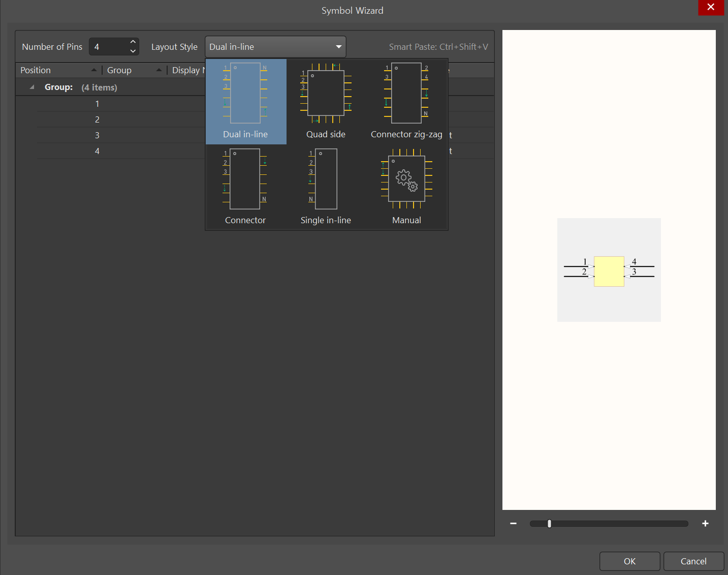The image size is (728, 575).
Task: Increase Number of Pins with up arrow
Action: (x=133, y=42)
